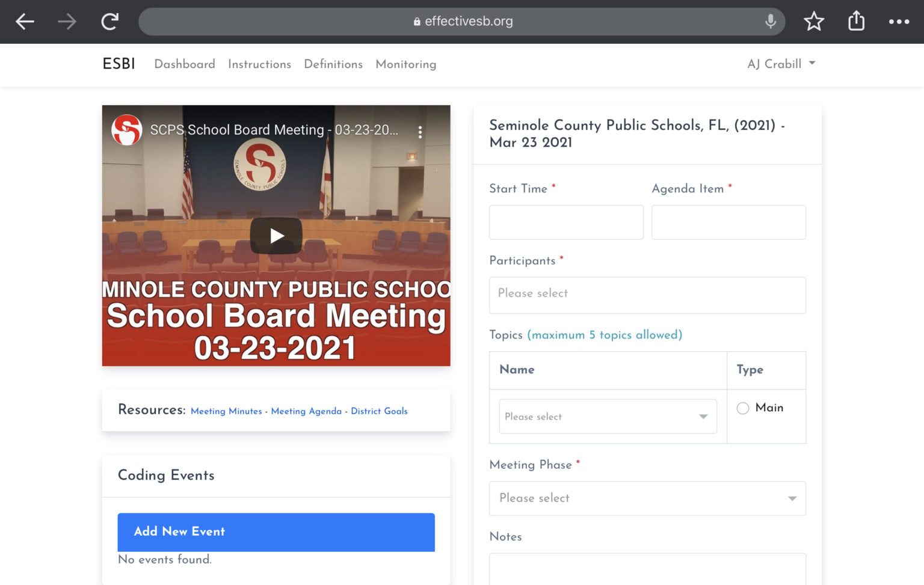Open the District Goals resource link
Screen dimensions: 924x585
379,411
